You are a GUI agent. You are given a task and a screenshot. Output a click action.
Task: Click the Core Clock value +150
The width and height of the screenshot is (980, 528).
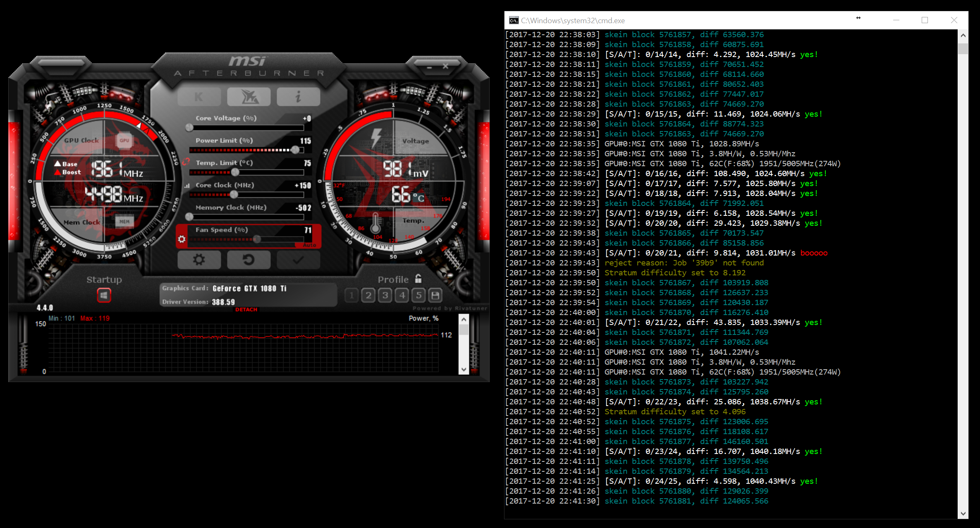coord(303,186)
